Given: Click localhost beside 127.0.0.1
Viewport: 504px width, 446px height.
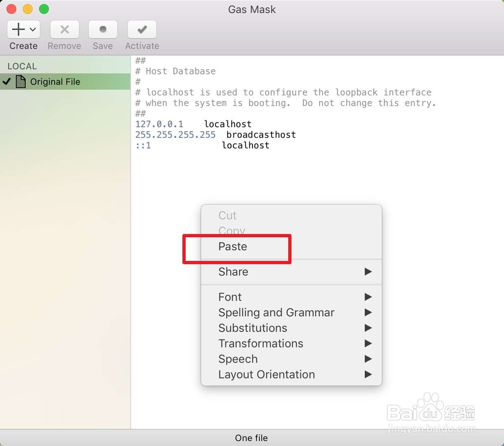Looking at the screenshot, I should 228,124.
